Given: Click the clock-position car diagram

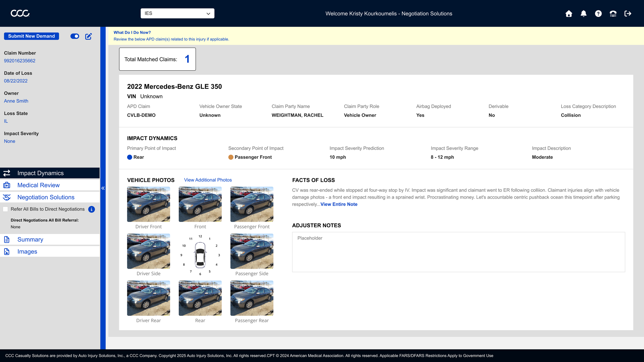Looking at the screenshot, I should point(200,255).
